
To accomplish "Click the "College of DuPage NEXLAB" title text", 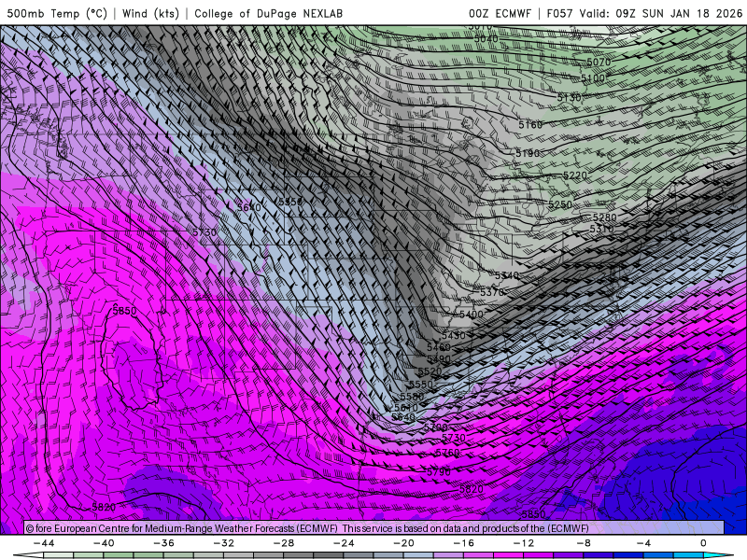I will [x=268, y=13].
